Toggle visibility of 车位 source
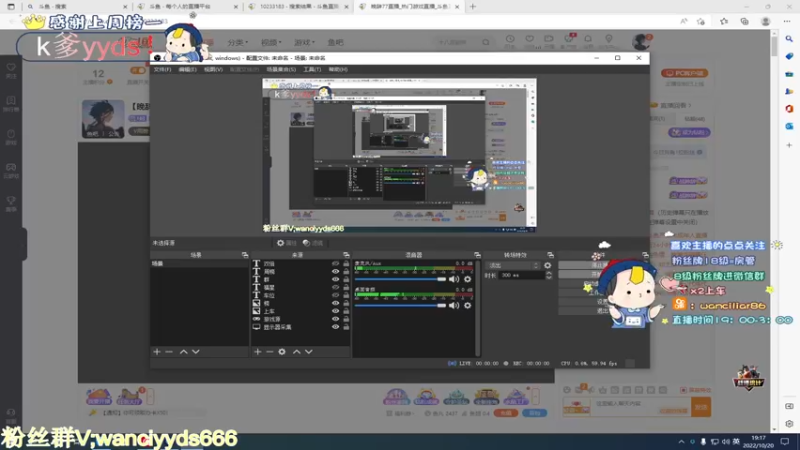The image size is (800, 450). 335,295
